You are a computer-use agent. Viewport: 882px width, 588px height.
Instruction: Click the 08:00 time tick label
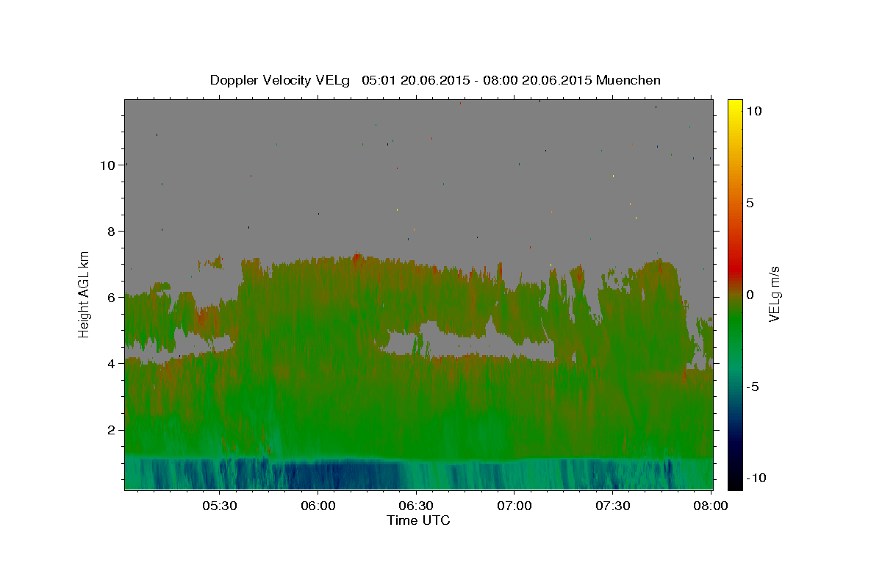click(x=710, y=506)
